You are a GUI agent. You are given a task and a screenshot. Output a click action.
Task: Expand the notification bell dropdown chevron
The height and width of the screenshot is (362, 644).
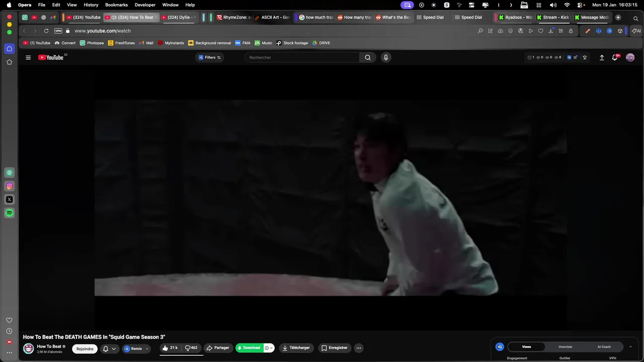114,348
